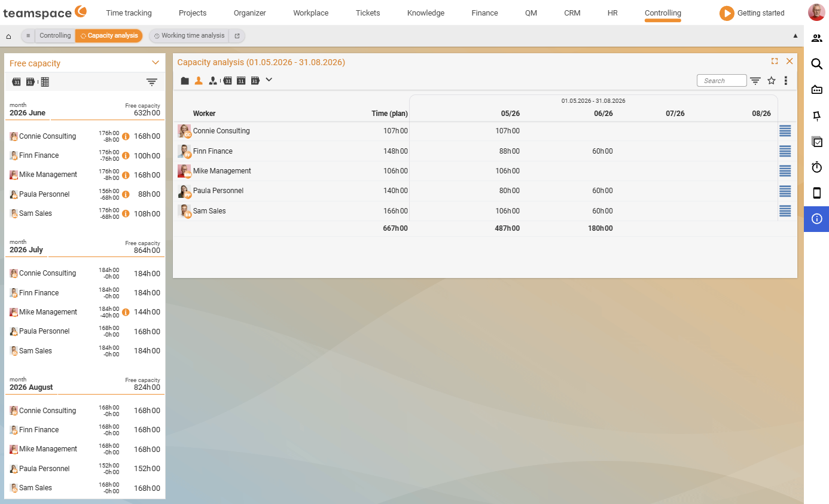This screenshot has height=504, width=829.
Task: Click Sam Sales under 2026 August
Action: 35,488
